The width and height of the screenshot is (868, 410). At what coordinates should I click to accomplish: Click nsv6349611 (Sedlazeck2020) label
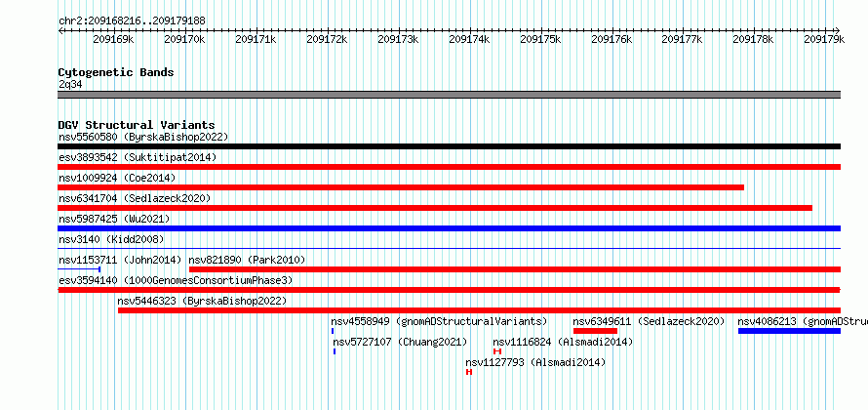click(649, 321)
